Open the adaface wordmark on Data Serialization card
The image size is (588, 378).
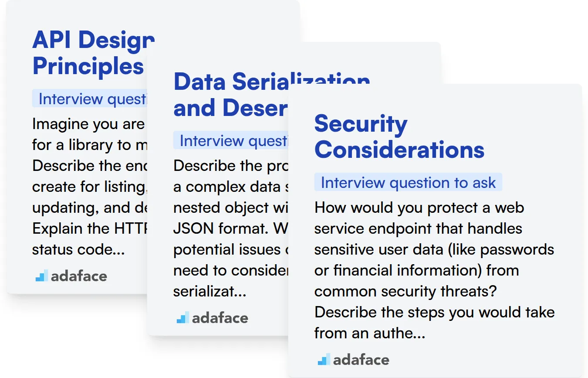(x=220, y=318)
